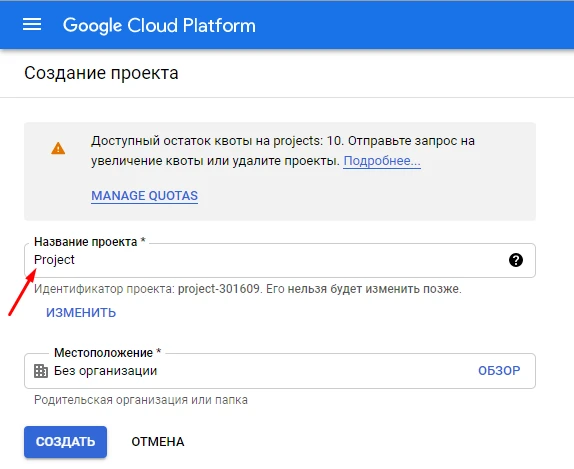Click the organization building icon
The height and width of the screenshot is (469, 574).
41,371
